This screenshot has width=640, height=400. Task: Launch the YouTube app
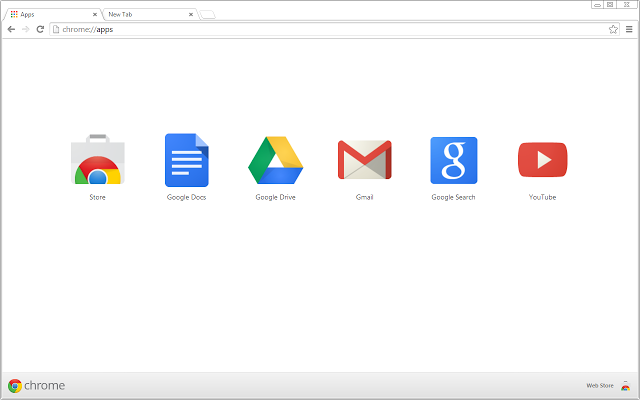click(x=542, y=160)
